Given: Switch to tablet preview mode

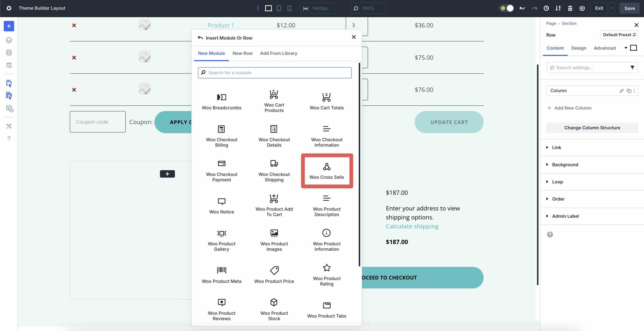Looking at the screenshot, I should [278, 8].
